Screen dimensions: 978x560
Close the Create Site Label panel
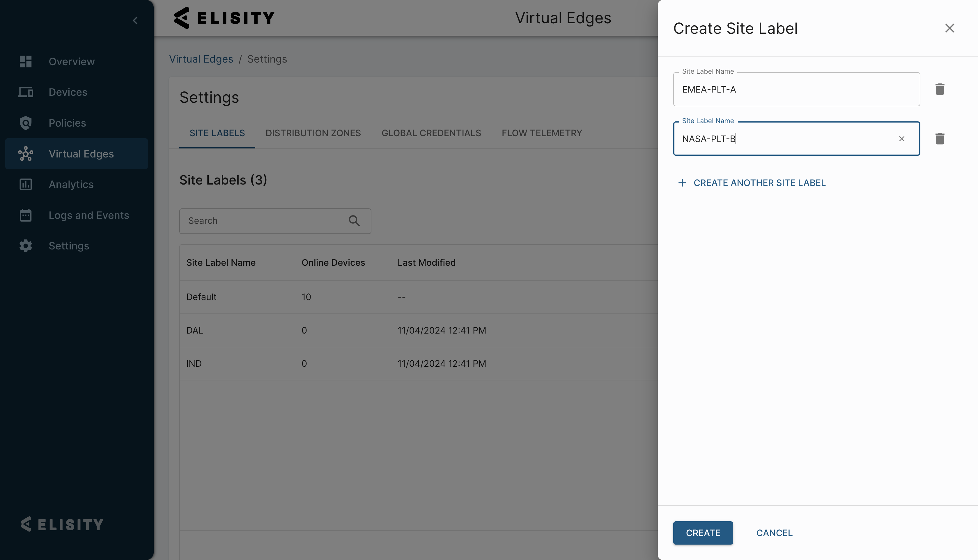point(949,28)
